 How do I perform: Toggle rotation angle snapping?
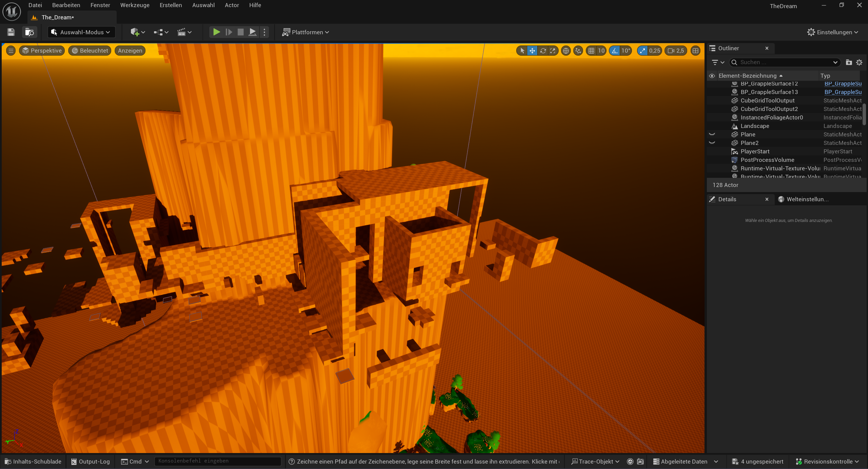[x=615, y=51]
